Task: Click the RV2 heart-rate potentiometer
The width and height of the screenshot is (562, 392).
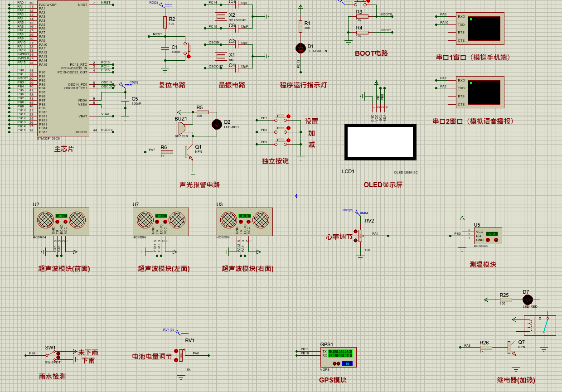Action: pos(361,235)
